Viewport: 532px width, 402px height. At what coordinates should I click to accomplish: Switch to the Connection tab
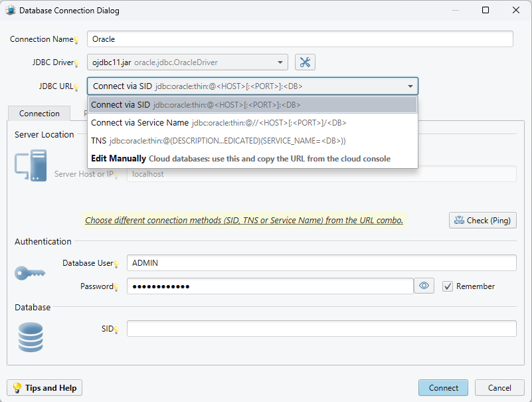click(x=39, y=114)
